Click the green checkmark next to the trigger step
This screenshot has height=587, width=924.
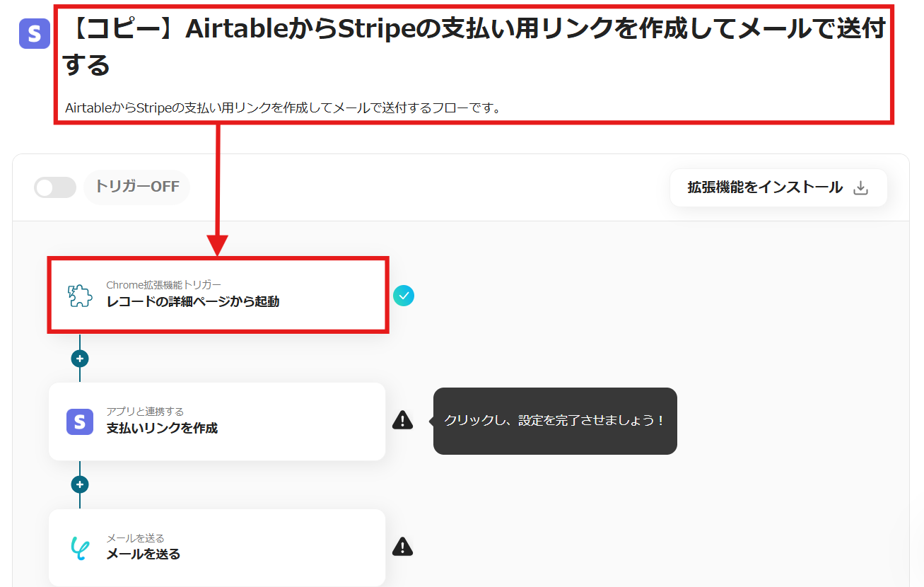pos(404,296)
